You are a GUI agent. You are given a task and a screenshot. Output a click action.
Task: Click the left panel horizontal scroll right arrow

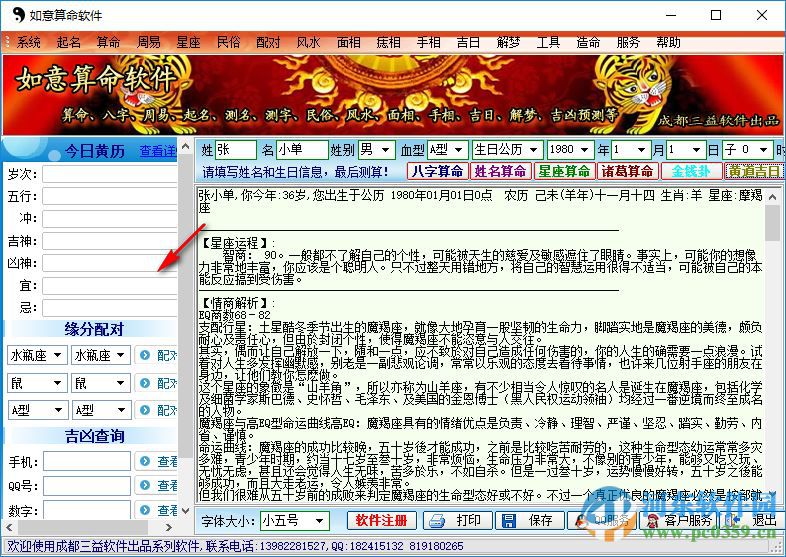(168, 527)
